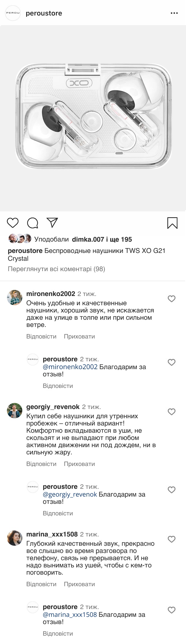Open the three-dot post options menu
Viewport: 186px width, 644px height.
(174, 13)
